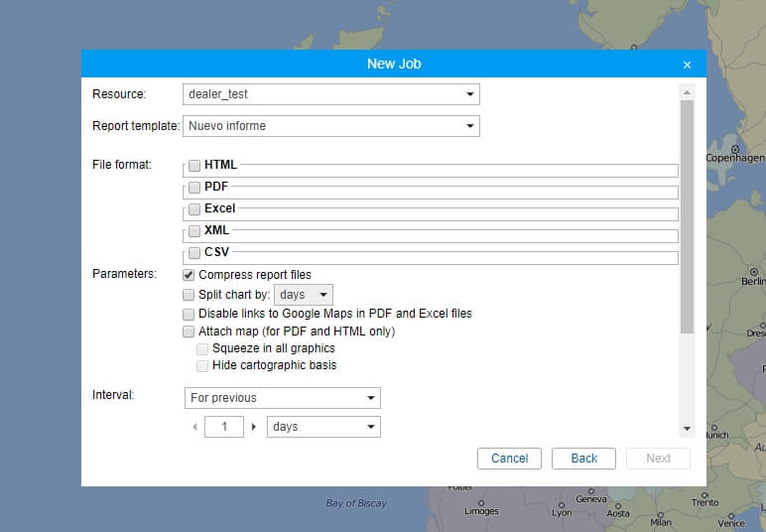766x532 pixels.
Task: Enable Attach map for PDF and HTML
Action: (189, 332)
